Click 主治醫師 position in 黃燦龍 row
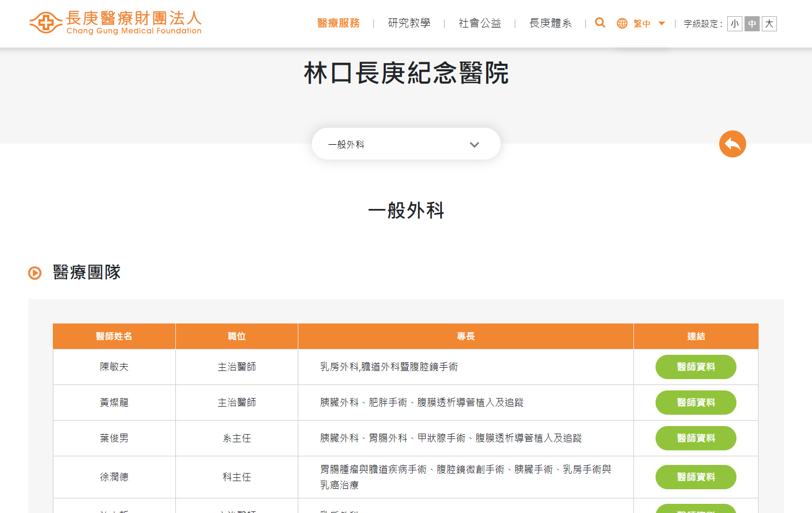812x513 pixels. tap(237, 403)
